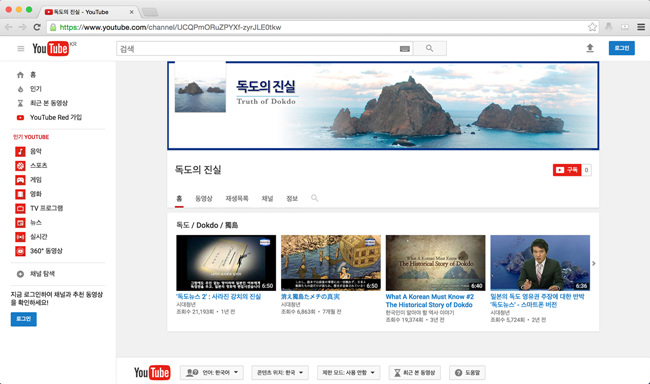The width and height of the screenshot is (650, 384).
Task: Open the hamburger guide menu icon
Action: (21, 49)
